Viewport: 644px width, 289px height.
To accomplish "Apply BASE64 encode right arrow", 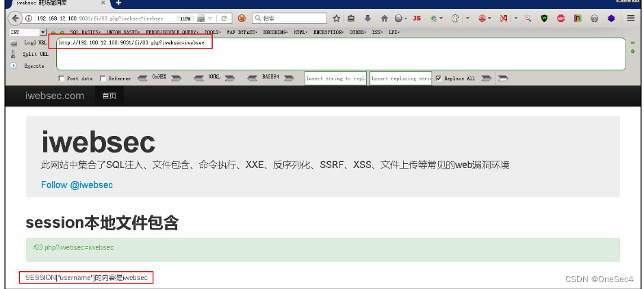I will pos(289,79).
